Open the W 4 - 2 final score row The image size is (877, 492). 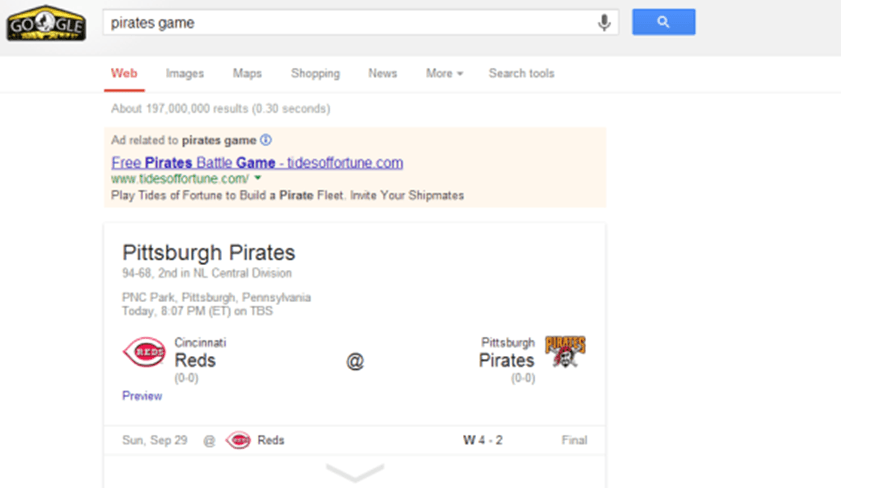pyautogui.click(x=484, y=440)
